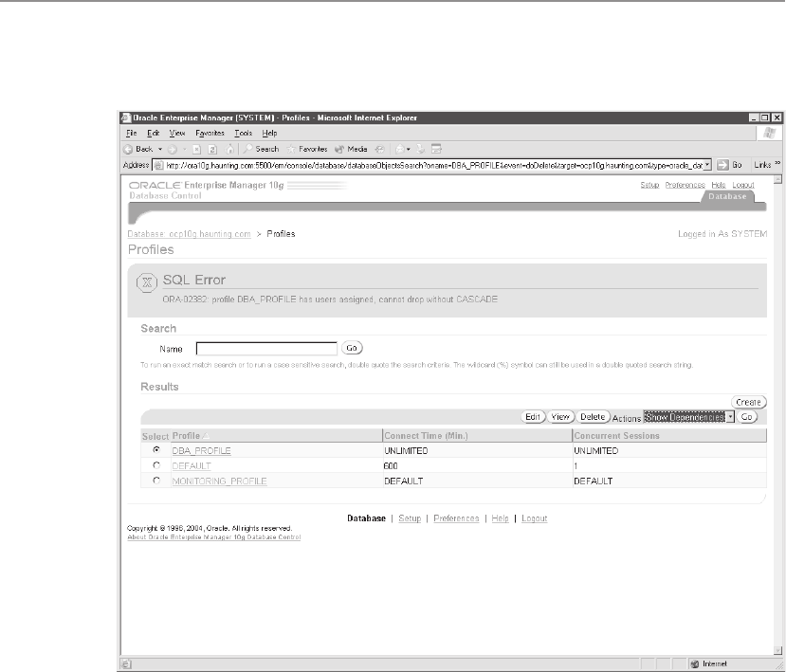Open the File menu
Image resolution: width=786 pixels, height=672 pixels.
(132, 133)
